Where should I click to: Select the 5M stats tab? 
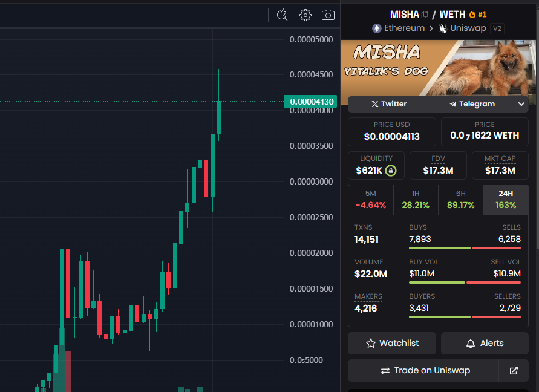(371, 200)
